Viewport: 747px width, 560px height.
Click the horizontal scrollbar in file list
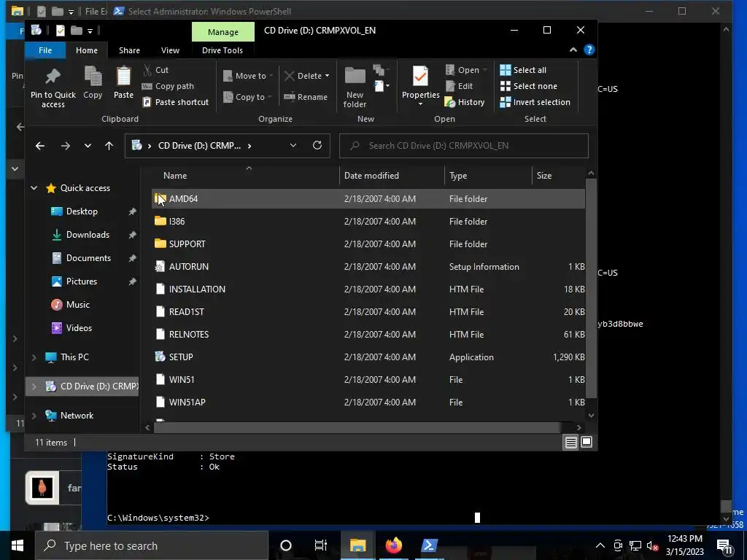[x=357, y=427]
